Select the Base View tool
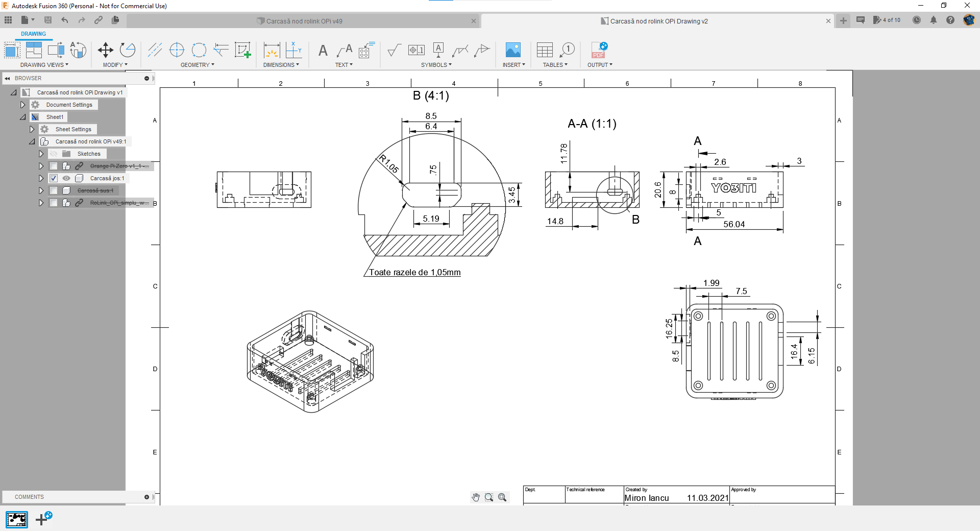The image size is (980, 531). pyautogui.click(x=12, y=50)
